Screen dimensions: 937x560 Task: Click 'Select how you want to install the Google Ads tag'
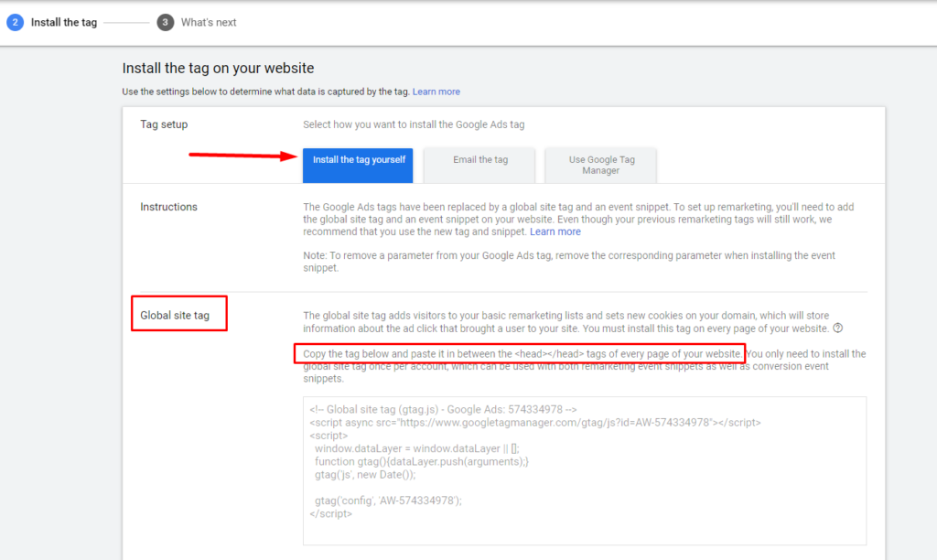(x=414, y=124)
